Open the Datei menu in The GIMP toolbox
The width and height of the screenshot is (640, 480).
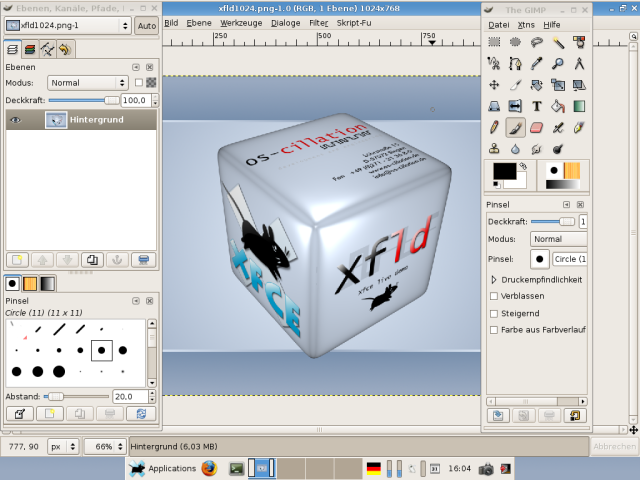(x=499, y=25)
